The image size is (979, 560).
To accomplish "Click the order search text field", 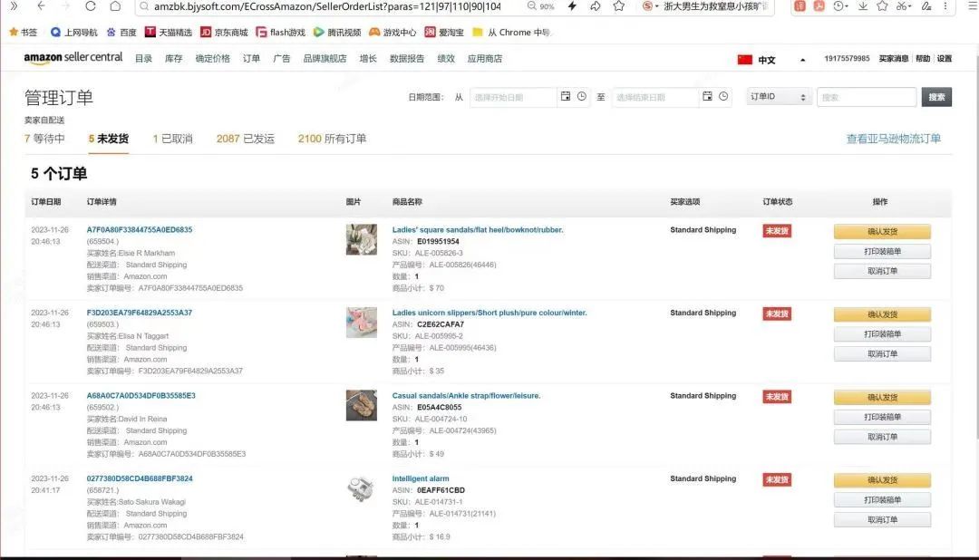I will point(867,97).
